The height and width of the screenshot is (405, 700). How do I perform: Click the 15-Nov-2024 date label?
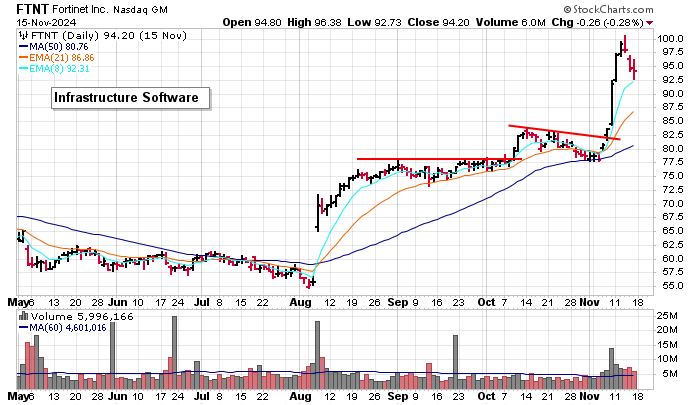pyautogui.click(x=46, y=22)
